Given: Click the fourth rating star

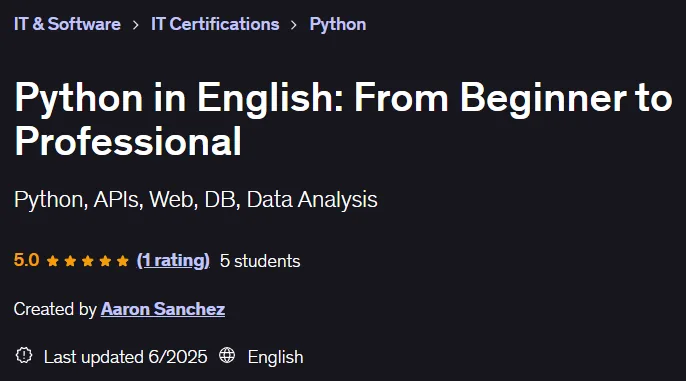Looking at the screenshot, I should (x=105, y=261).
